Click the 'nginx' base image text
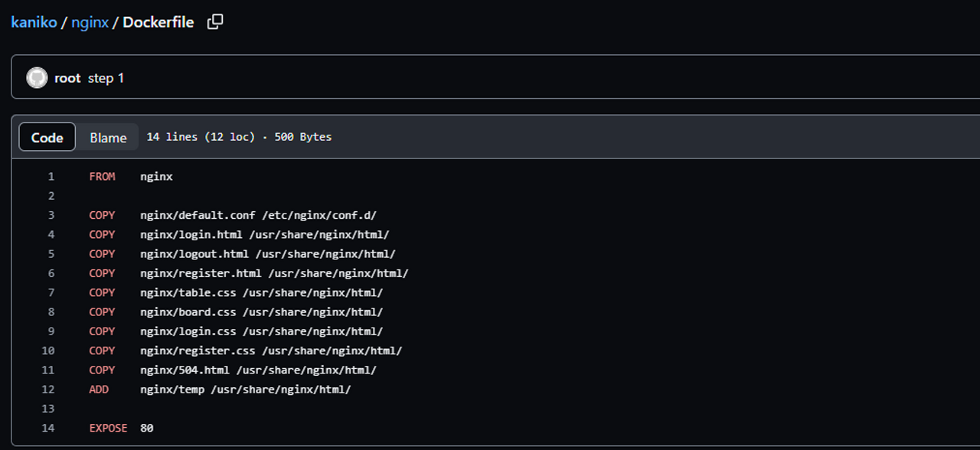The height and width of the screenshot is (450, 980). point(156,177)
